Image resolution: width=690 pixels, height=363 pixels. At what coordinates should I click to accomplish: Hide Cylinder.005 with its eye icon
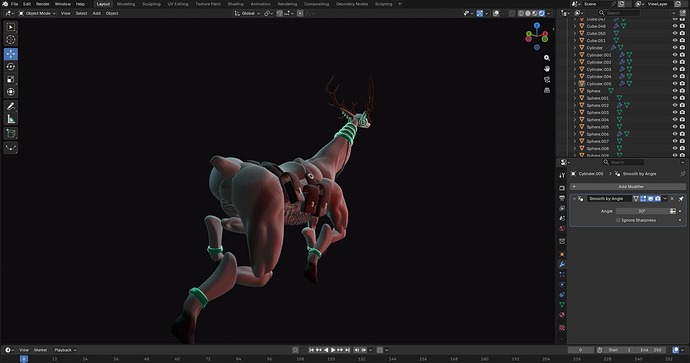point(675,84)
